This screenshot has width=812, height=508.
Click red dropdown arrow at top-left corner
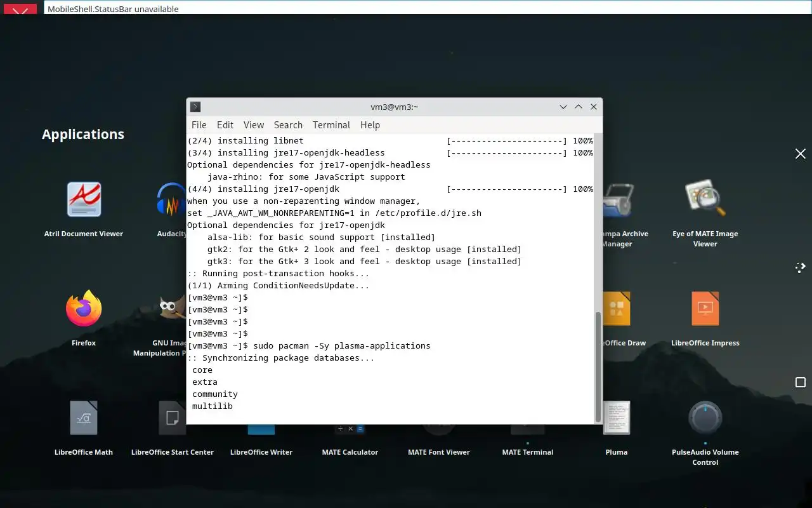tap(20, 8)
